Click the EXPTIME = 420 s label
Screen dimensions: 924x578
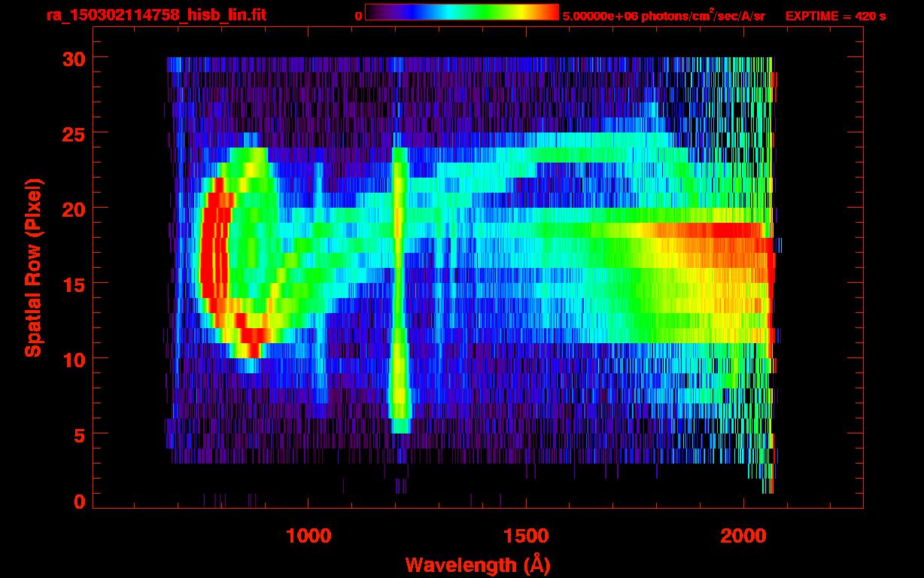(x=835, y=16)
